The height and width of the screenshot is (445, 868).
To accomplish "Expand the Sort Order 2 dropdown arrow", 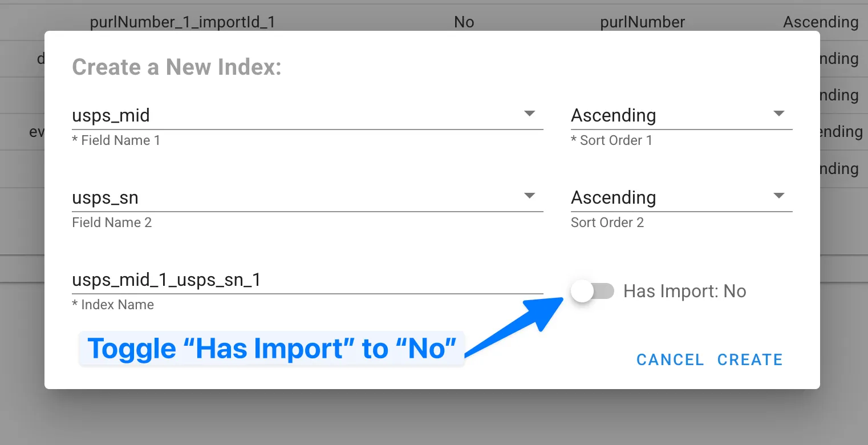I will [x=779, y=196].
